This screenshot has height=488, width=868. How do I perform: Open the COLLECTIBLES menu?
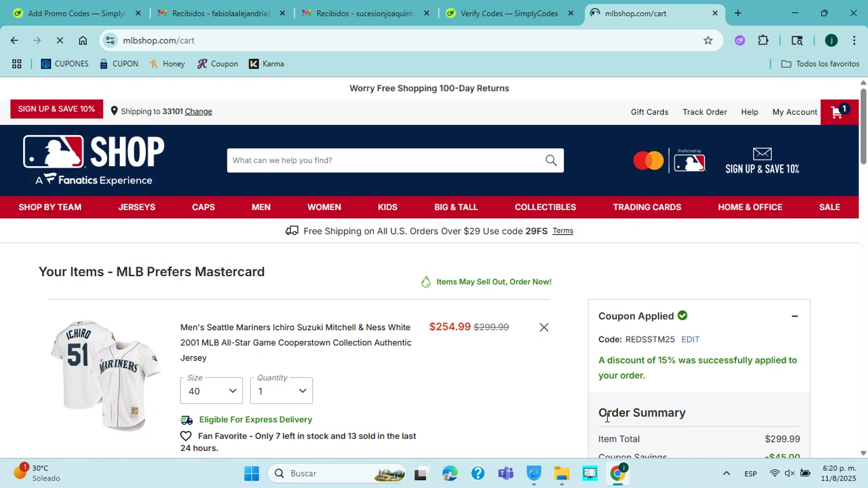545,207
